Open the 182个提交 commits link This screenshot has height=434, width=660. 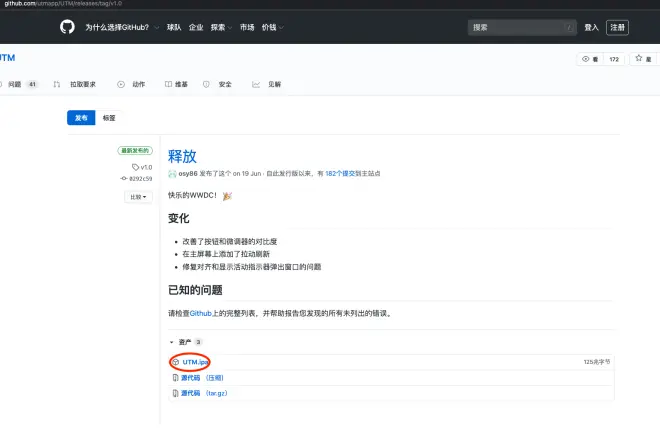(340, 173)
